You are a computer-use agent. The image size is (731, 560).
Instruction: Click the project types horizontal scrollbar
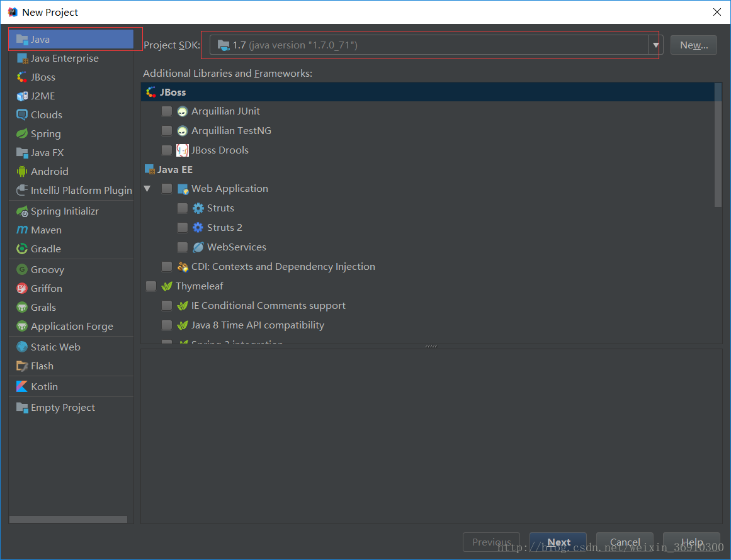coord(68,519)
